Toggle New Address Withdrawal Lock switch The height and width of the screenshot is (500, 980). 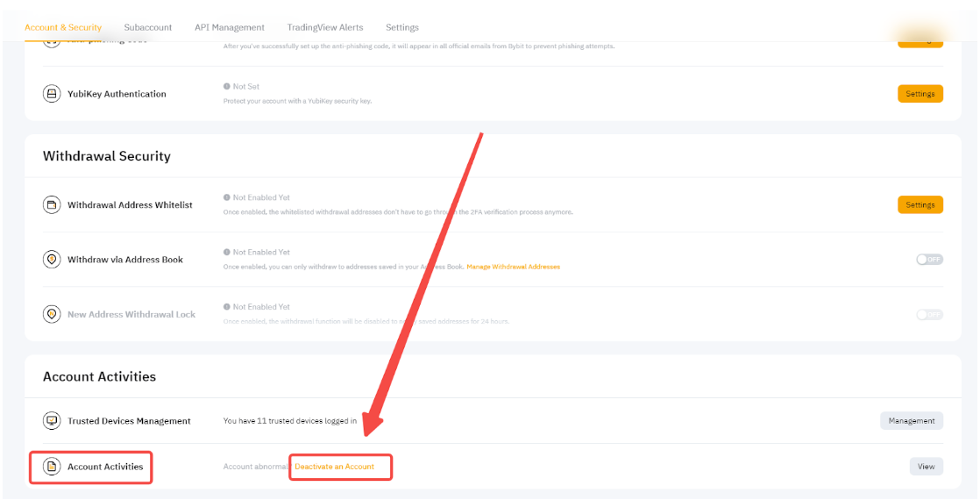point(929,314)
